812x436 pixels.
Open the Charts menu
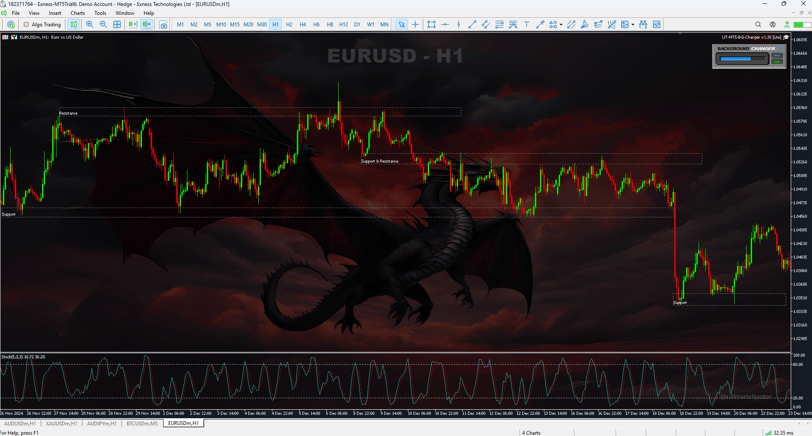tap(78, 13)
